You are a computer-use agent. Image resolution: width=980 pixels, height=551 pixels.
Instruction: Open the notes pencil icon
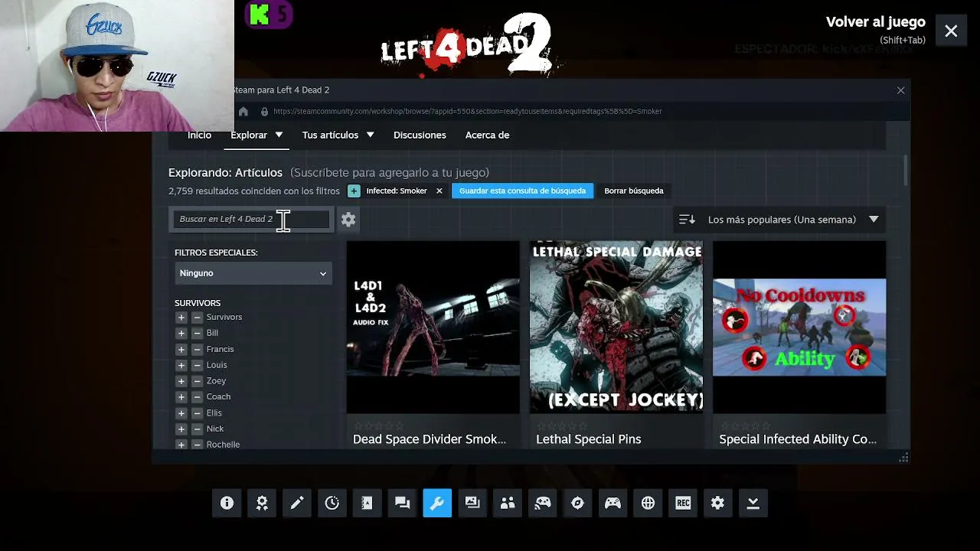(x=297, y=503)
